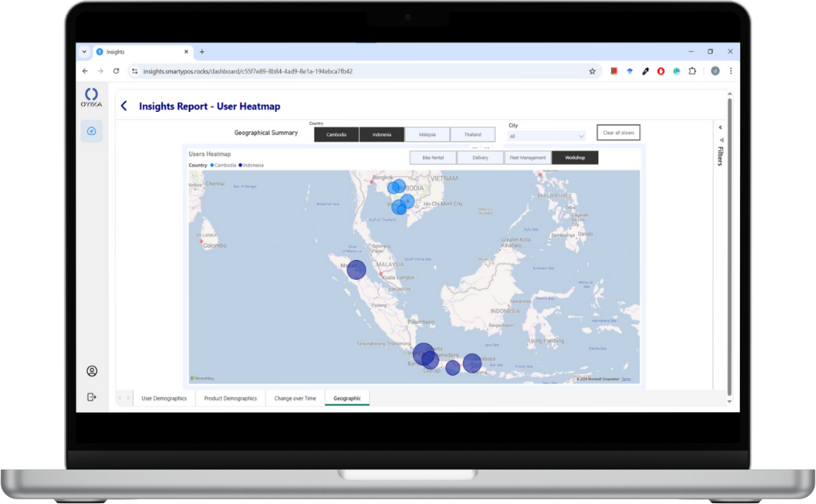This screenshot has height=504, width=816.
Task: Click the Users Heatmap title
Action: pos(210,154)
